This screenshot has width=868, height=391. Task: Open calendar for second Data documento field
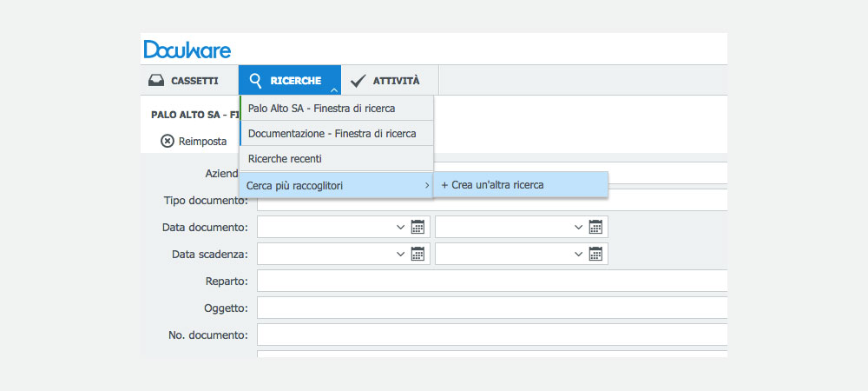click(595, 227)
